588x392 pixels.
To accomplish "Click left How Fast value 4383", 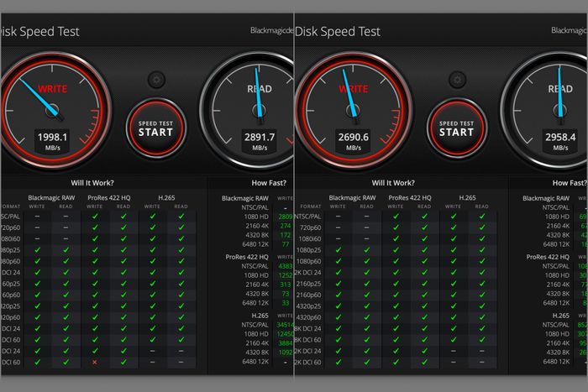I will [286, 266].
